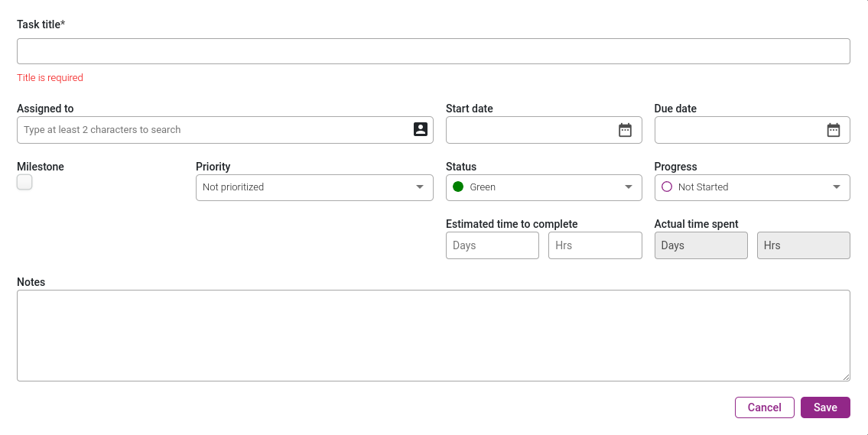Toggle the Milestone checkbox

pyautogui.click(x=24, y=182)
